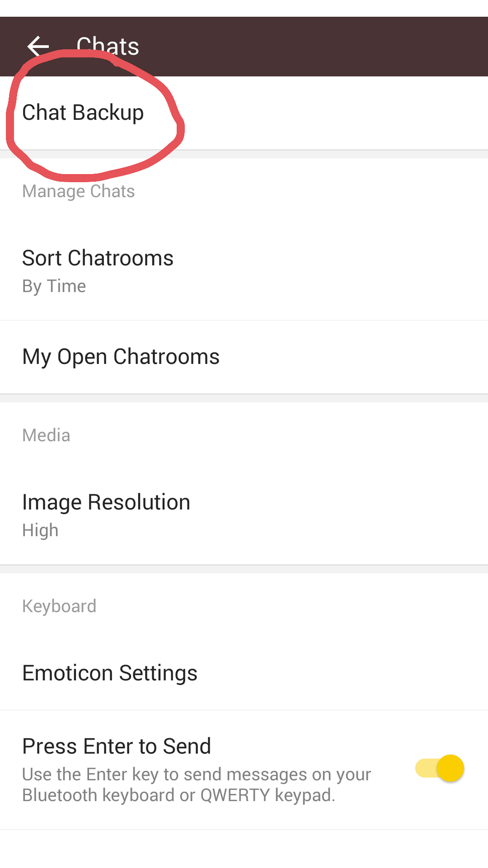Screen dimensions: 488x868
Task: Open Sort Chatrooms setting
Action: [x=98, y=258]
